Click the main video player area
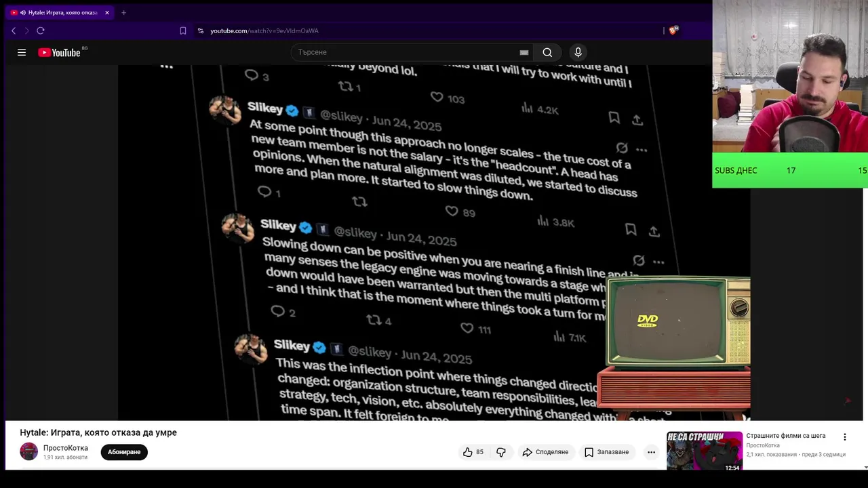The image size is (868, 488). click(x=434, y=243)
